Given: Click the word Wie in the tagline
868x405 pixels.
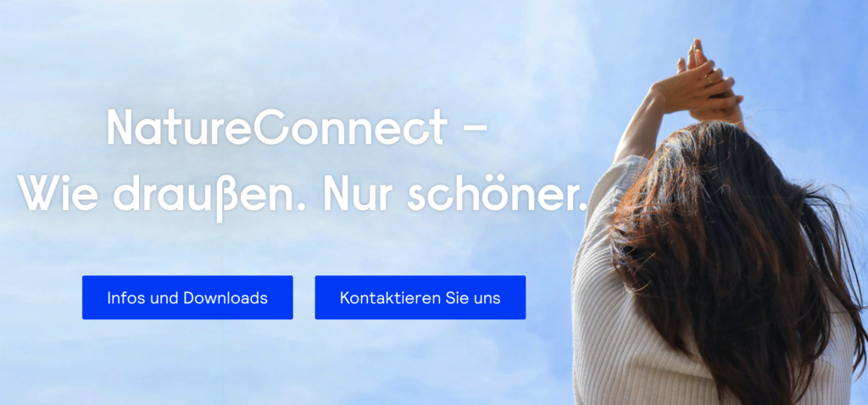Looking at the screenshot, I should 58,196.
